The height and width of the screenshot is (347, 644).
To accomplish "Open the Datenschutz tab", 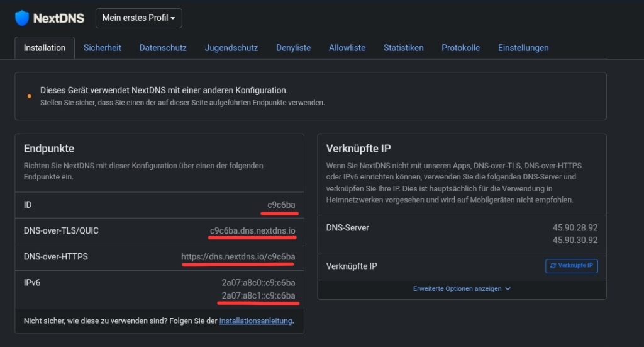I will (x=163, y=48).
